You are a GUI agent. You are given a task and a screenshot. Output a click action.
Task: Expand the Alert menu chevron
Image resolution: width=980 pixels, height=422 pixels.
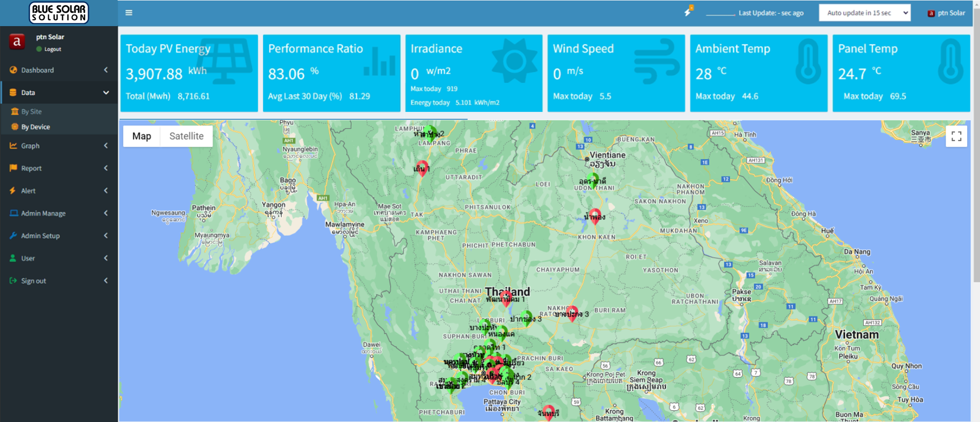106,191
